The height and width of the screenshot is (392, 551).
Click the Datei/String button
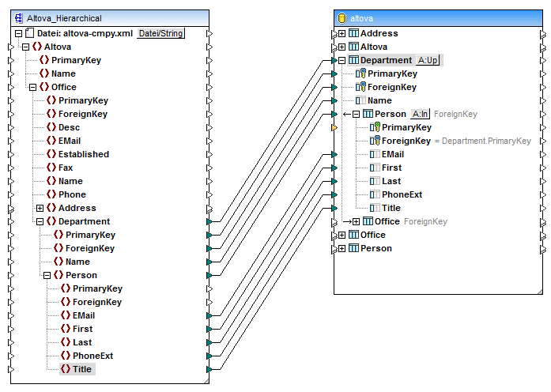click(x=161, y=33)
